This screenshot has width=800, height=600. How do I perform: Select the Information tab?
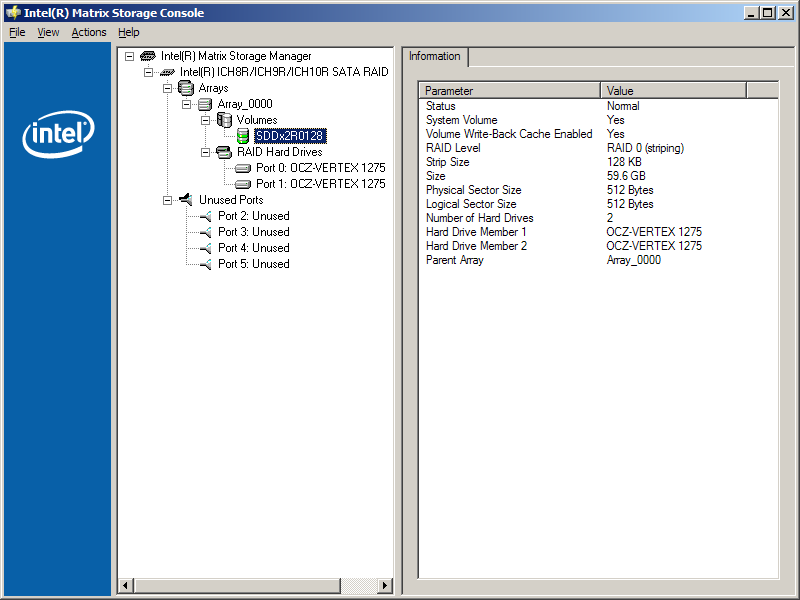coord(435,56)
